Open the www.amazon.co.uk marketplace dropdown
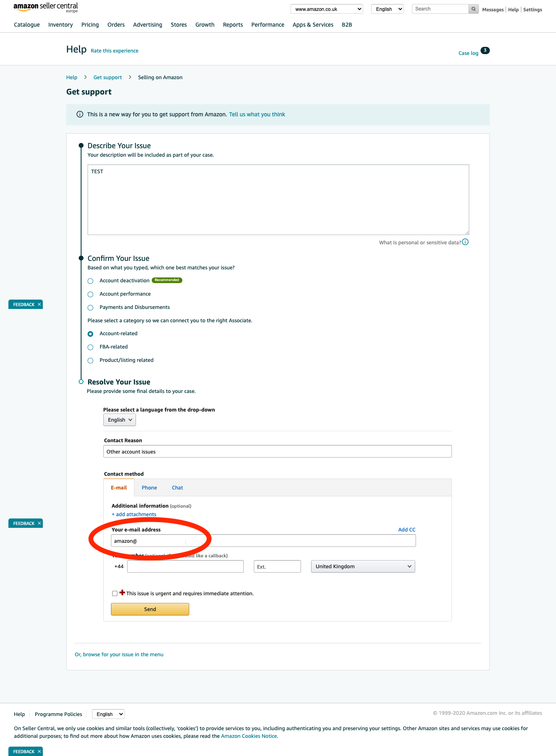Screen dimensions: 556x756 [x=326, y=9]
